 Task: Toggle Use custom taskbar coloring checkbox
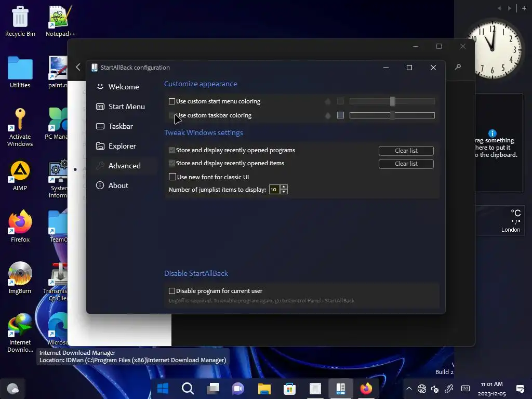(171, 115)
